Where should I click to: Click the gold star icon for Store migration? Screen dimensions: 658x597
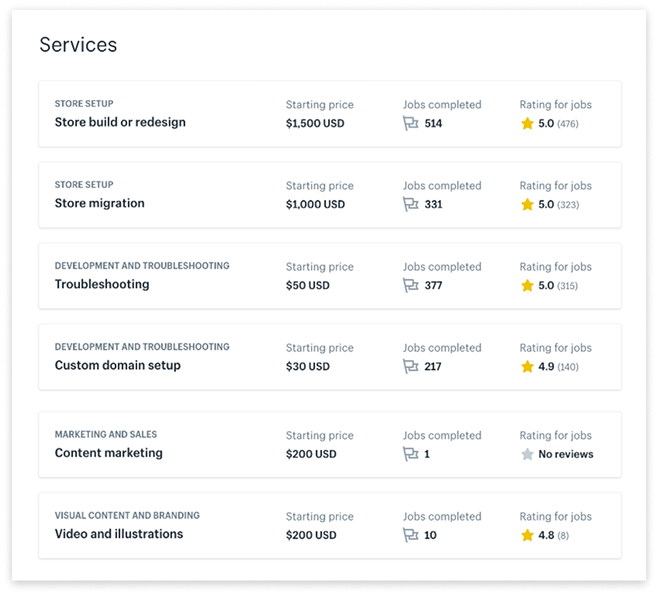[527, 204]
